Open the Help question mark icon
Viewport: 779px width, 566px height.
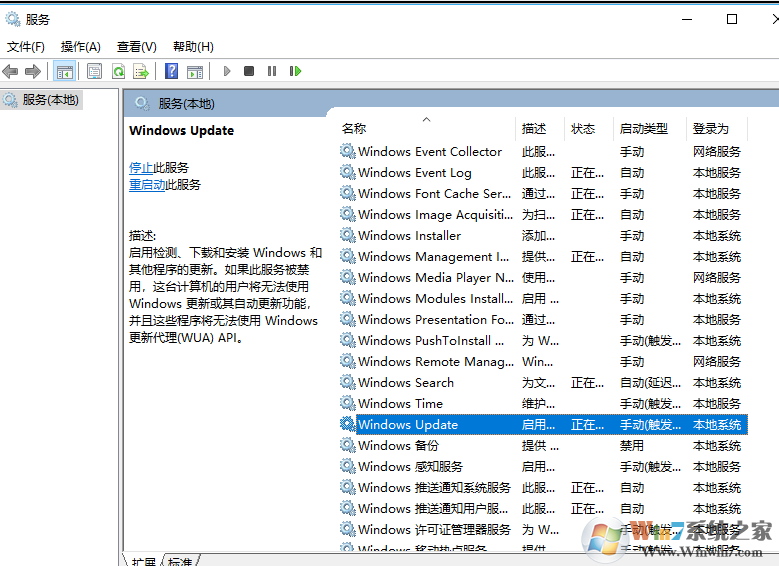tap(171, 71)
